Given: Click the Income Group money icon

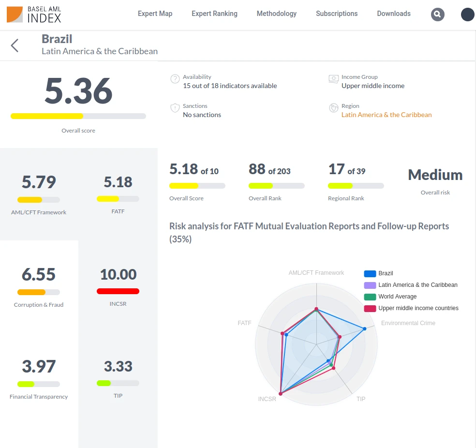Looking at the screenshot, I should coord(333,79).
